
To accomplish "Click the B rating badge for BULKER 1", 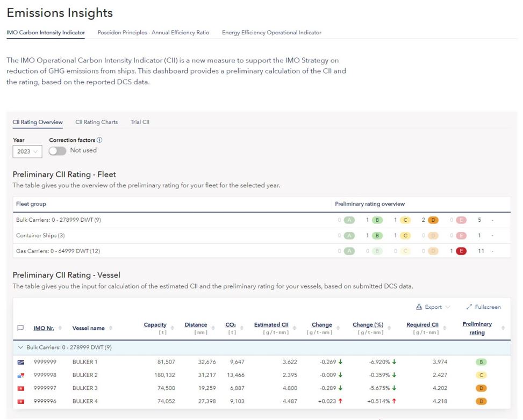I will pos(481,362).
